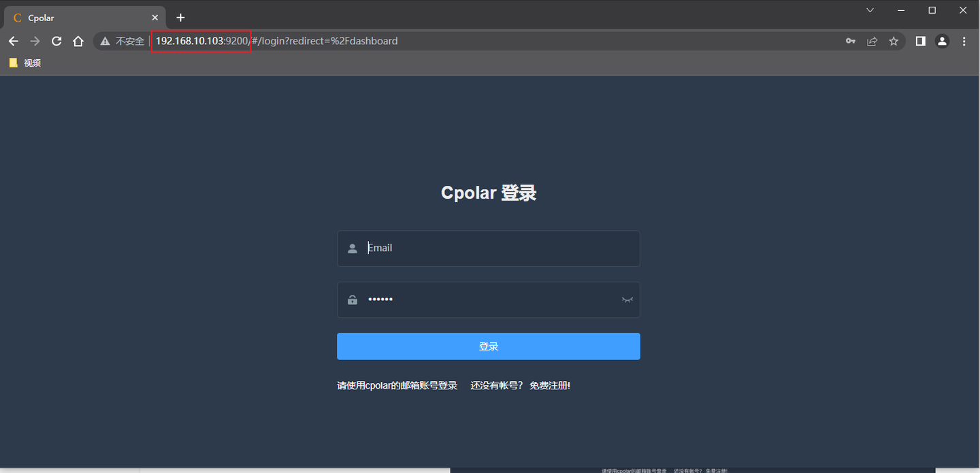This screenshot has height=473, width=980.
Task: Select the Cpolar browser tab
Action: pyautogui.click(x=85, y=18)
